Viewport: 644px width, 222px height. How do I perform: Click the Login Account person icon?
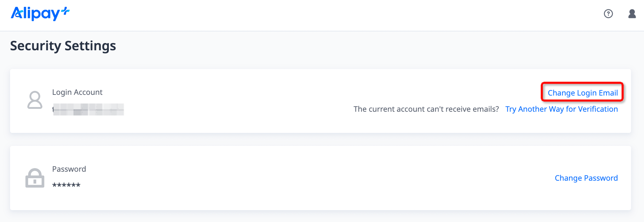click(35, 100)
